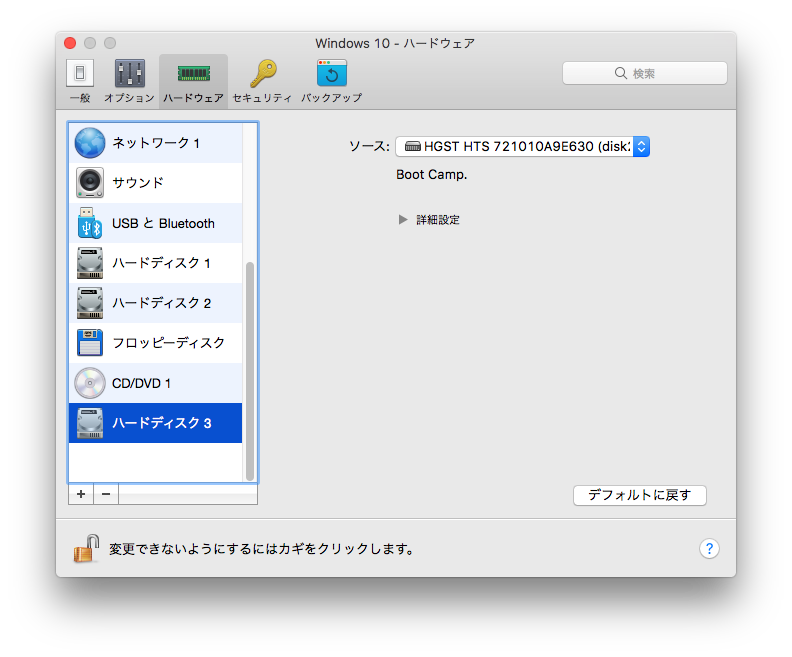The height and width of the screenshot is (657, 792).
Task: Open the セキュリティ key icon tab
Action: pyautogui.click(x=262, y=80)
